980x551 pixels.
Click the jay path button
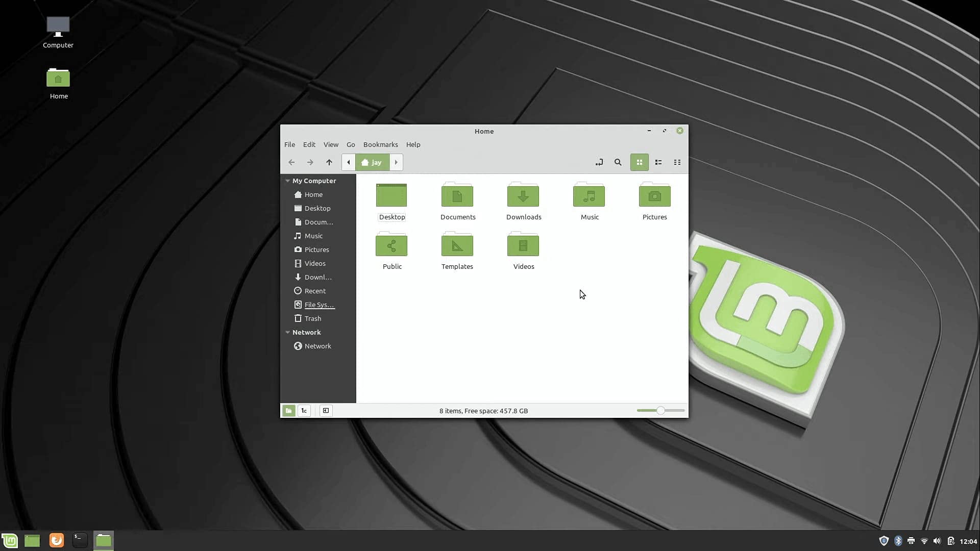coord(372,162)
